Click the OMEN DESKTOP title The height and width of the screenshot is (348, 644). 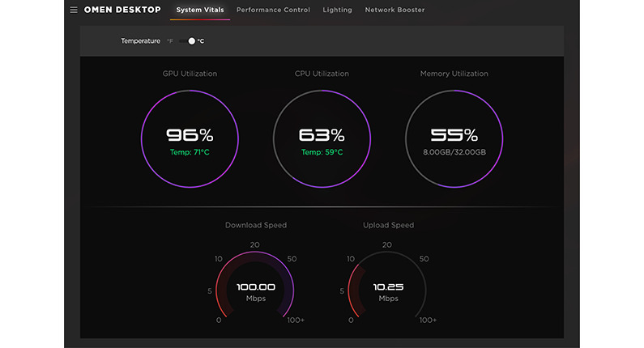123,11
